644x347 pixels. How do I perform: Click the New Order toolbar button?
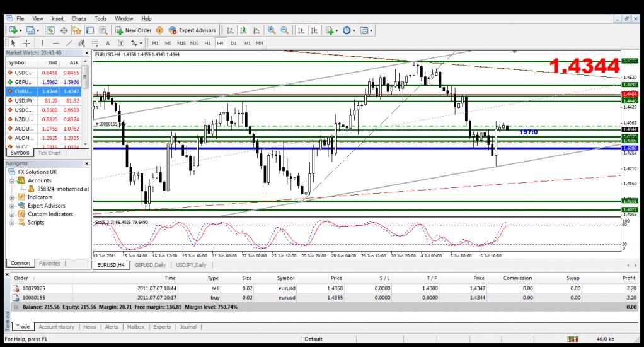click(133, 30)
